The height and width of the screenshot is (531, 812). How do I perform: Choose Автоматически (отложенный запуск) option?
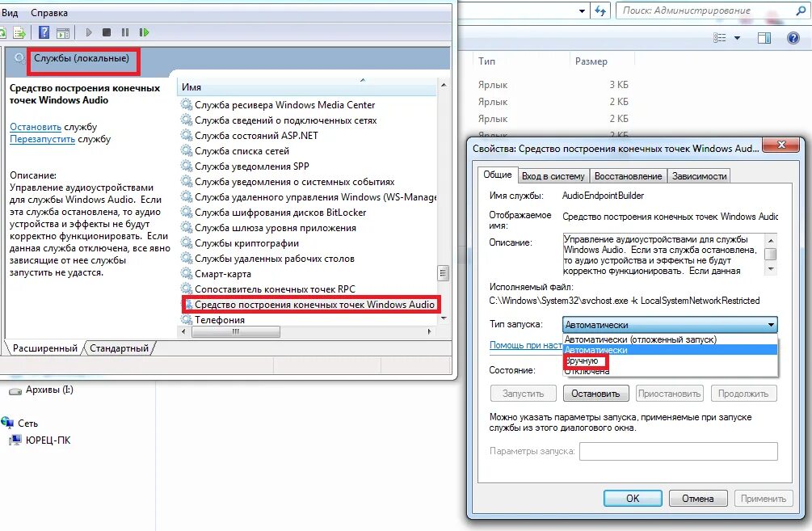point(670,339)
